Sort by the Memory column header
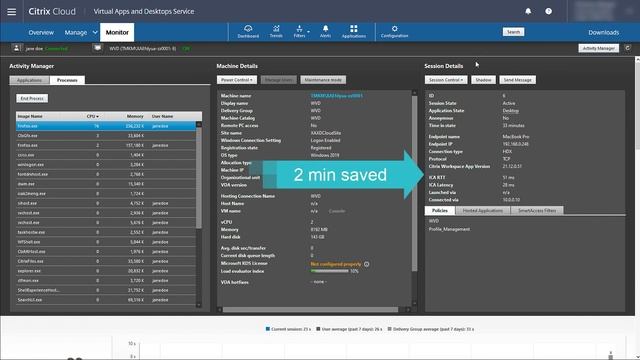This screenshot has height=360, width=640. pyautogui.click(x=135, y=116)
